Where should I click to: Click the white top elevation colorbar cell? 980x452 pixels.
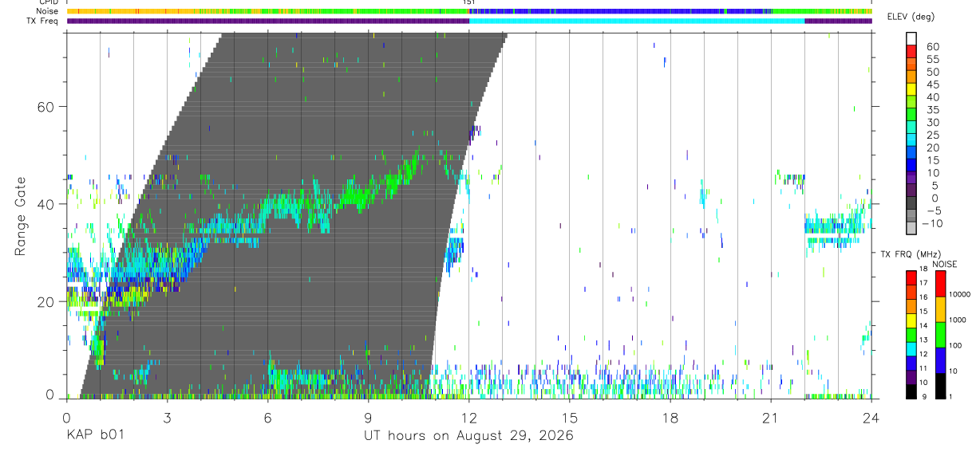911,39
